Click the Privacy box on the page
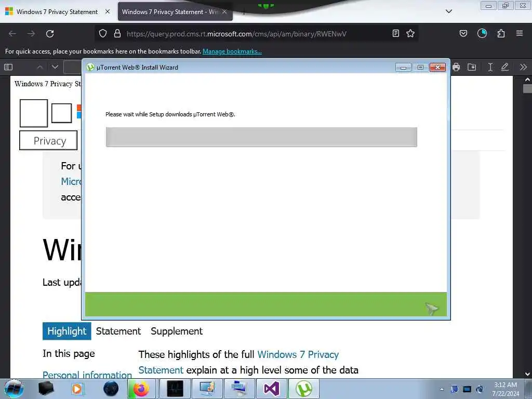Viewport: 532px width, 399px height. point(48,140)
